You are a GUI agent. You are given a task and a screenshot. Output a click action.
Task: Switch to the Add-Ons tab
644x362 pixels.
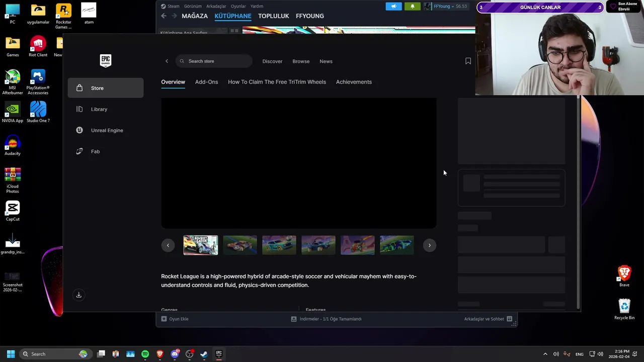(206, 82)
